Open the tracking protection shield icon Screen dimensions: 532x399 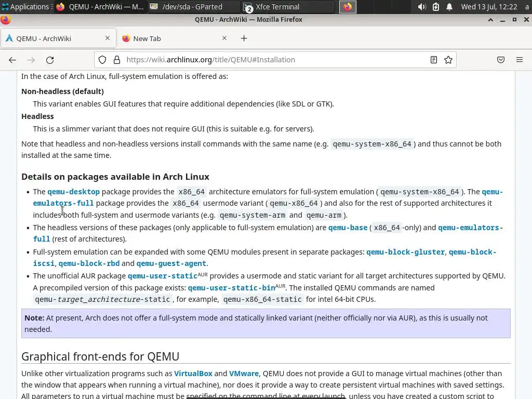tap(102, 60)
